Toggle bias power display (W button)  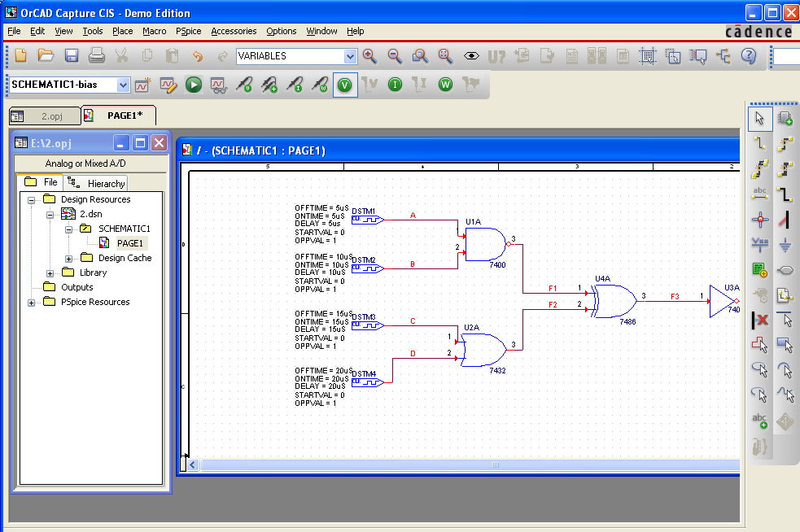tap(445, 85)
